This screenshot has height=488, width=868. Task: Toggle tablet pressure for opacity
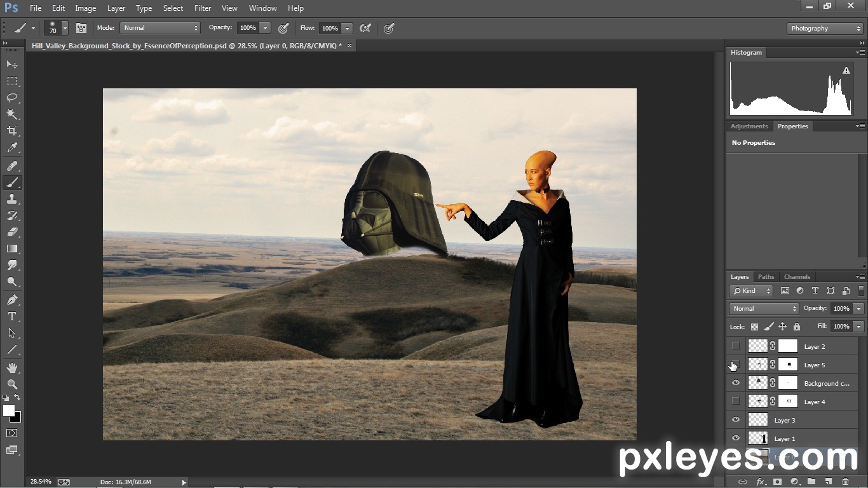coord(284,28)
